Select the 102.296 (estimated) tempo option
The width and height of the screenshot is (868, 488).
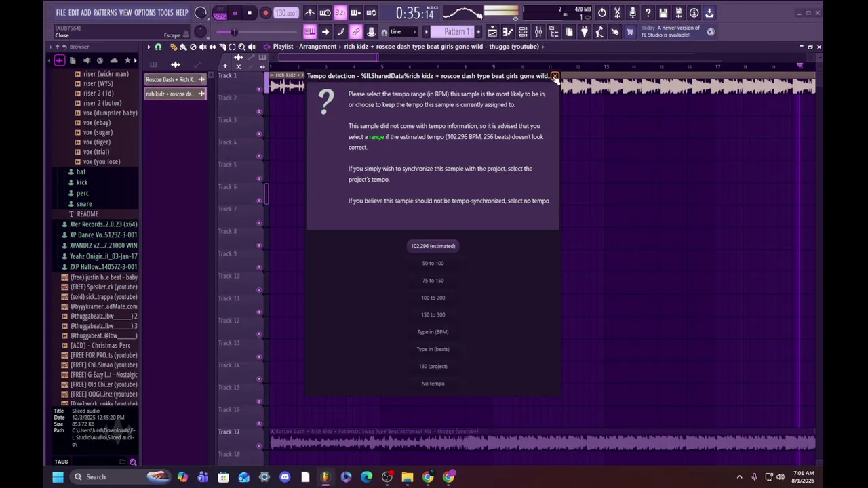click(433, 246)
